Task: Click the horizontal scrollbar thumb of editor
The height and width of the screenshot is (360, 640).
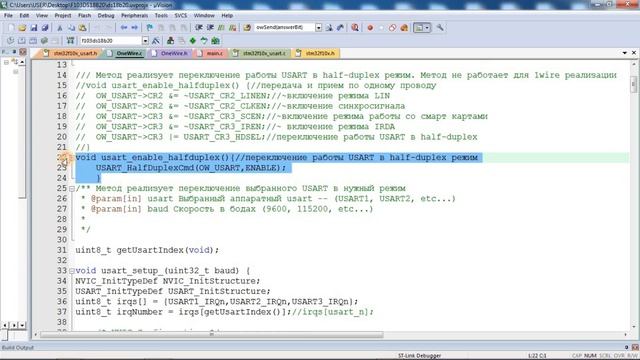Action: [212, 335]
